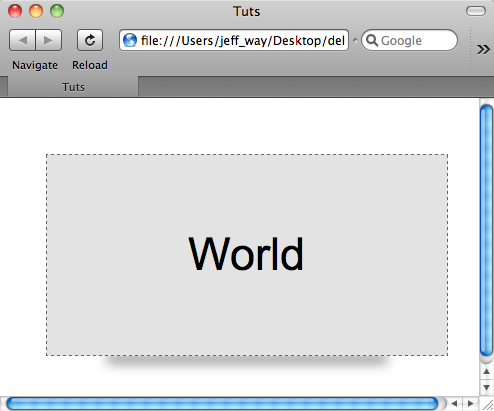Click the horizontal scrollbar right arrow
This screenshot has height=411, width=494.
[471, 404]
